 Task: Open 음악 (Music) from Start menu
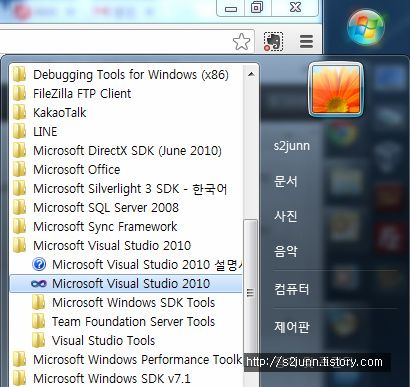(x=285, y=251)
